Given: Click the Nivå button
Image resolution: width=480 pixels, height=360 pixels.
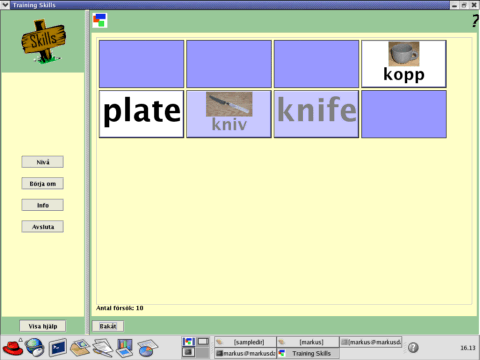Looking at the screenshot, I should tap(43, 162).
